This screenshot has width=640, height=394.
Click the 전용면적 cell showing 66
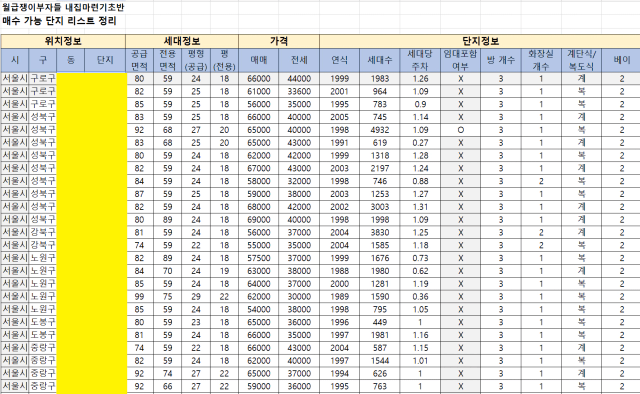coord(167,386)
